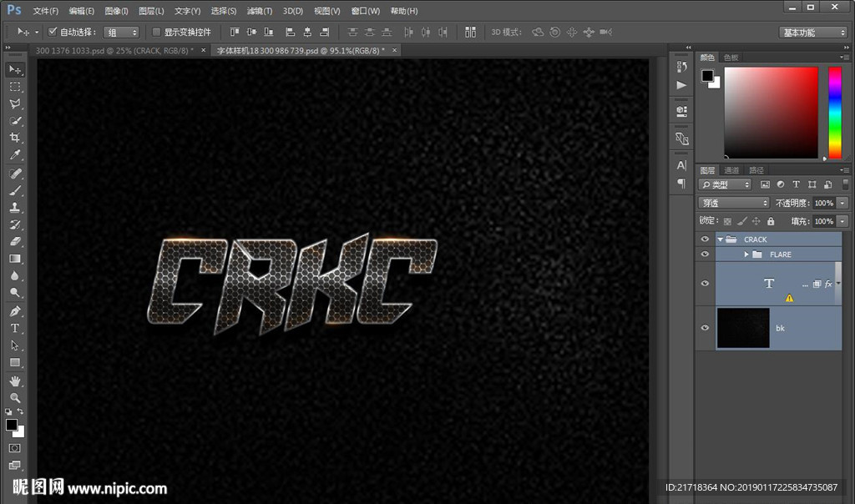Click the toolbox foreground color swatch

[x=12, y=425]
